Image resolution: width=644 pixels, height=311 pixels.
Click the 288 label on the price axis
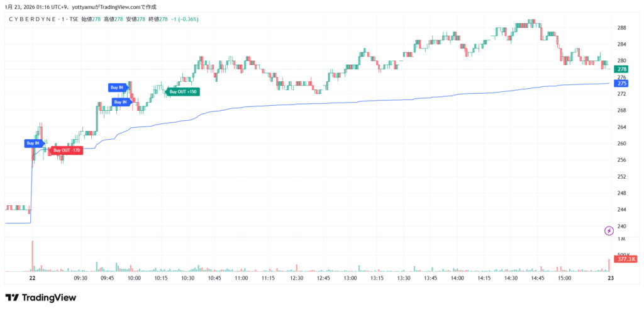[x=621, y=28]
